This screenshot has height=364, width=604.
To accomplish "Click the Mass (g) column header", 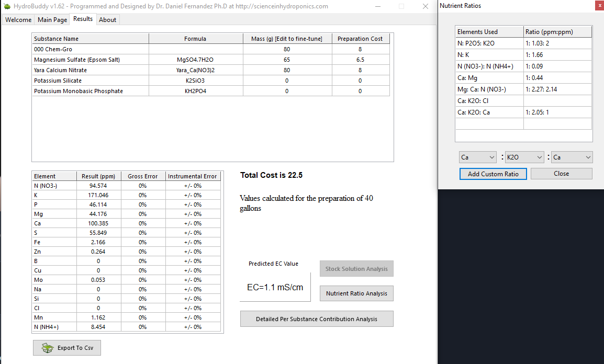I will tap(287, 39).
